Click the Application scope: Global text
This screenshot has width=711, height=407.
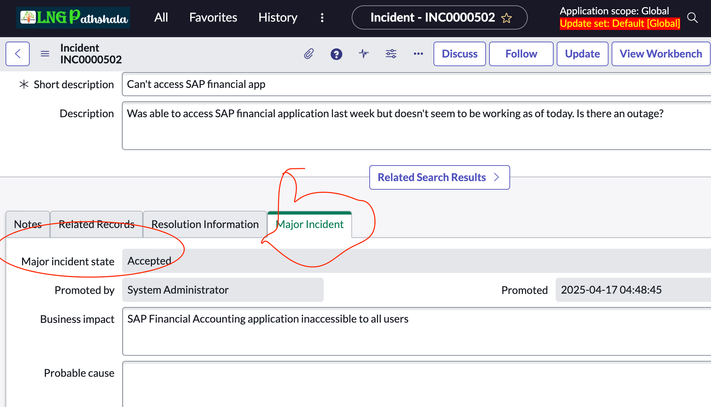coord(614,11)
